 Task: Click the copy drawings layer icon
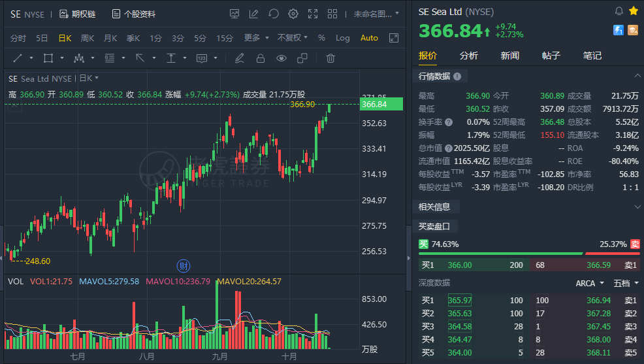coord(302,58)
